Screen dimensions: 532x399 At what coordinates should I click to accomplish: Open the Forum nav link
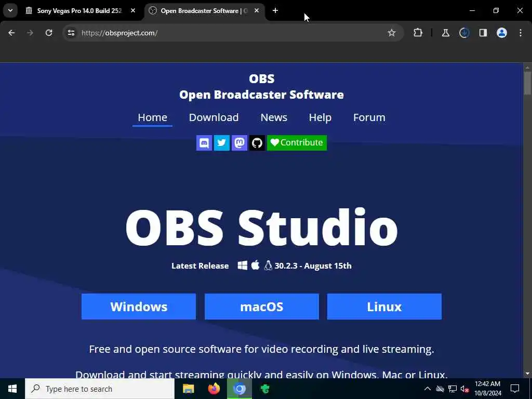(369, 117)
